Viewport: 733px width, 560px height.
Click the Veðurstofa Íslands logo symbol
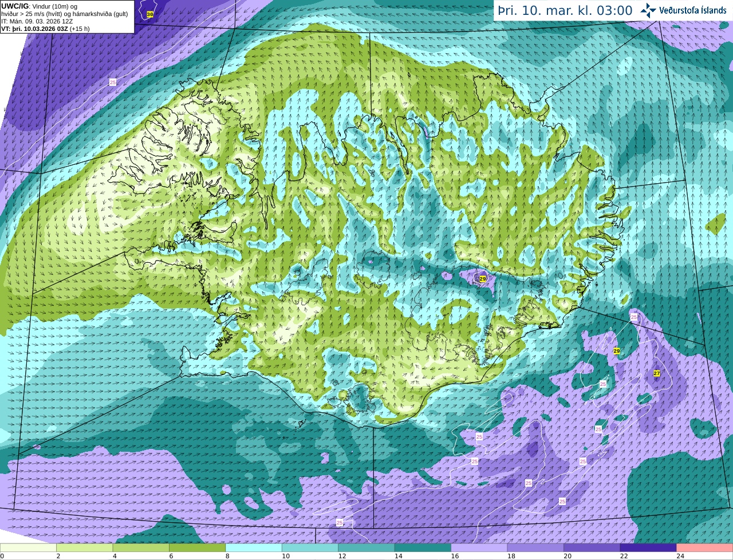tap(648, 10)
